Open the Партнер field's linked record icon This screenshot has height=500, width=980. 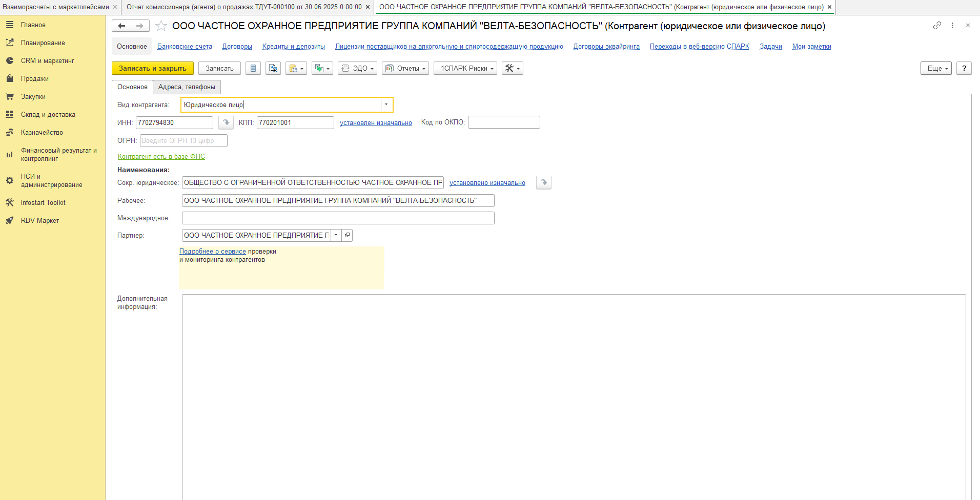click(347, 235)
